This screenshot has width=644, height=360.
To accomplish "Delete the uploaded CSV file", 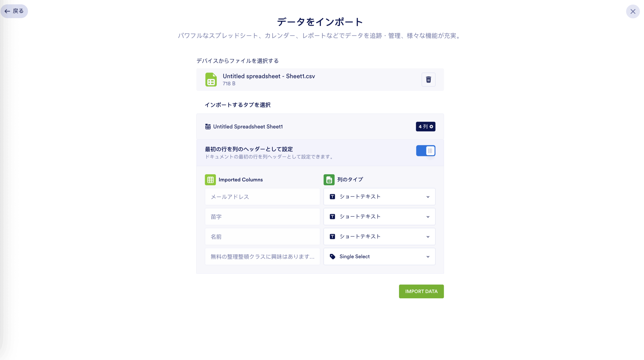I will [x=428, y=80].
